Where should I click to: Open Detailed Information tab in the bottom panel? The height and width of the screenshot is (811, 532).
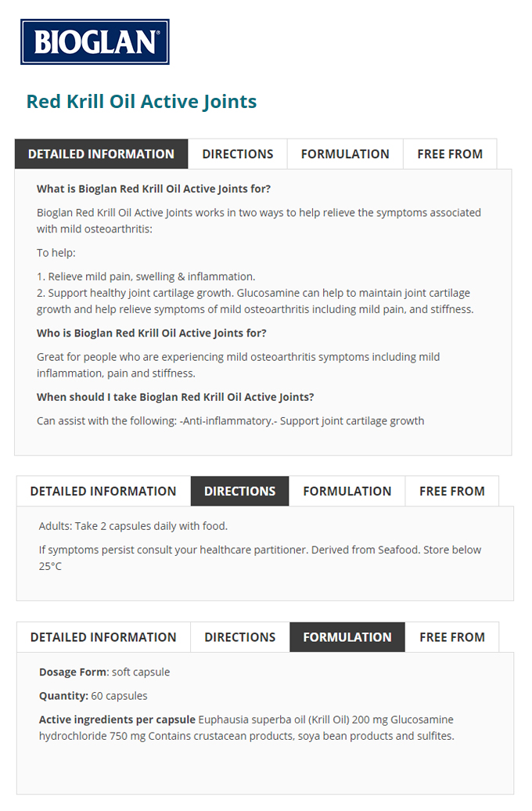click(x=103, y=637)
